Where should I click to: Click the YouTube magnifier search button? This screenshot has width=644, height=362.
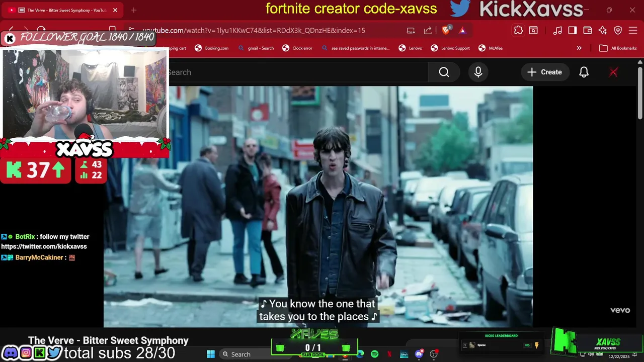click(x=444, y=72)
